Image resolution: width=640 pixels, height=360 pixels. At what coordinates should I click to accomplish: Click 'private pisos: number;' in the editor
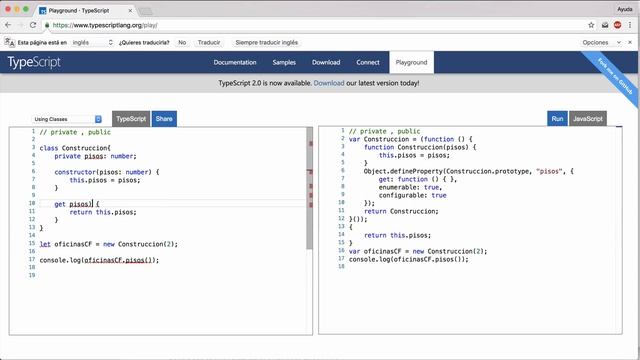point(95,156)
